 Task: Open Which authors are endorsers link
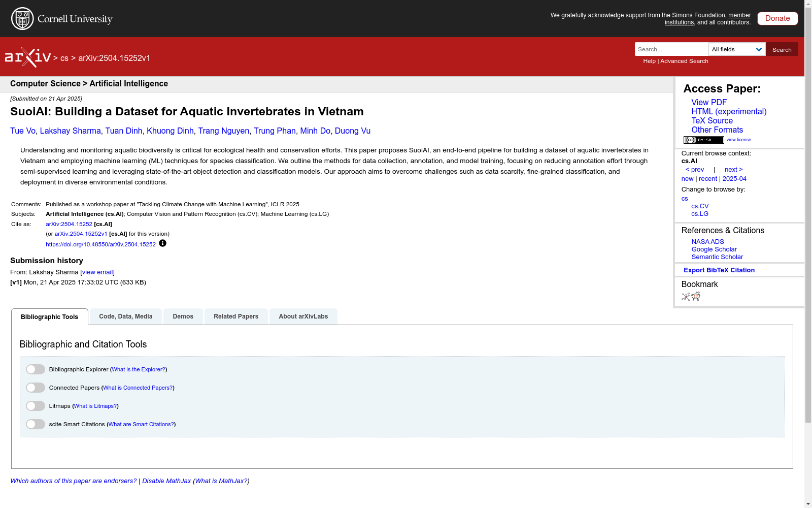click(74, 481)
